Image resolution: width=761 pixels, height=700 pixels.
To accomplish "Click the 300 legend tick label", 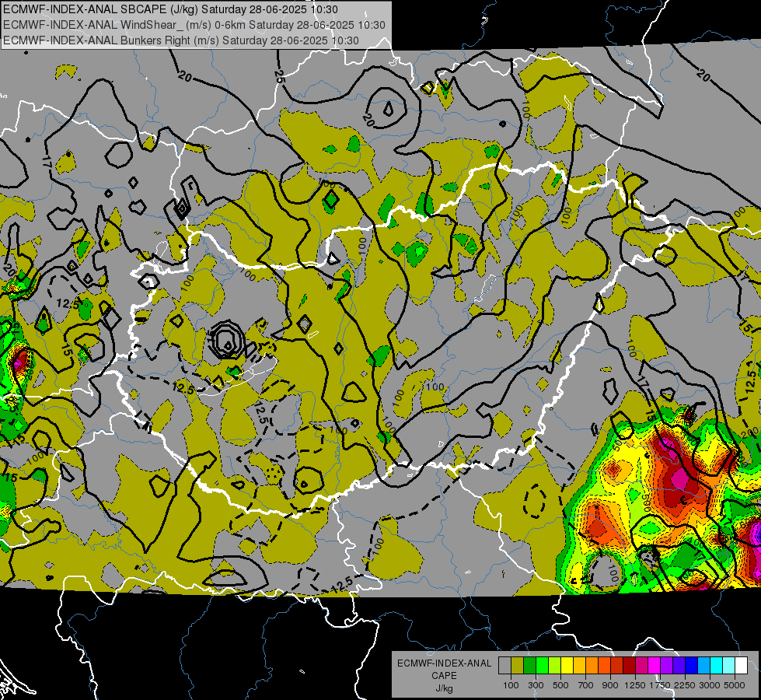I will [536, 685].
